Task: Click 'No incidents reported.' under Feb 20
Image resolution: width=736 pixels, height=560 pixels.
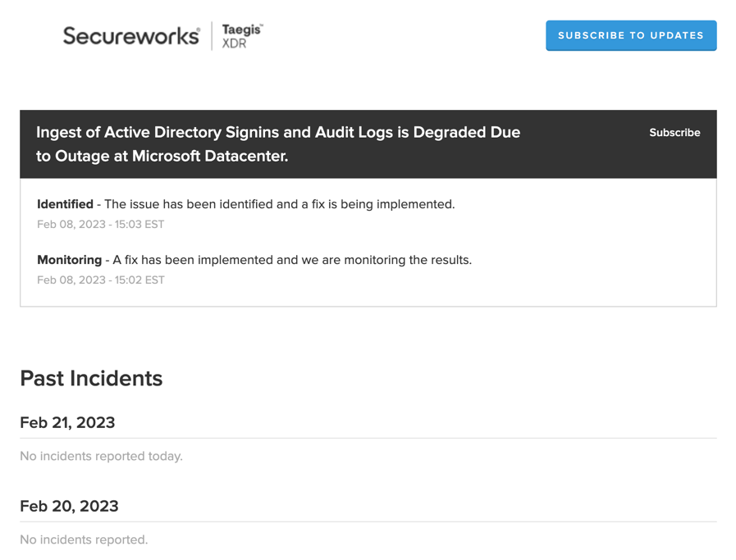Action: (x=84, y=540)
